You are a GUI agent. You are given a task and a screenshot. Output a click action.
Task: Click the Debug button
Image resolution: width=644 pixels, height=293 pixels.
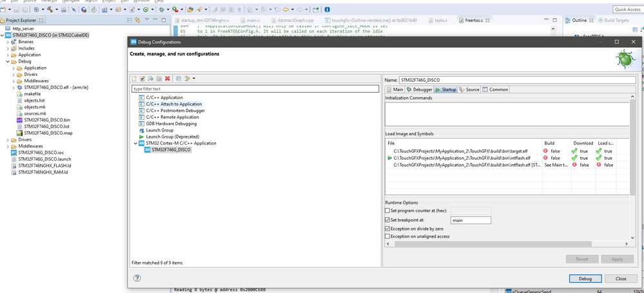[x=585, y=279]
